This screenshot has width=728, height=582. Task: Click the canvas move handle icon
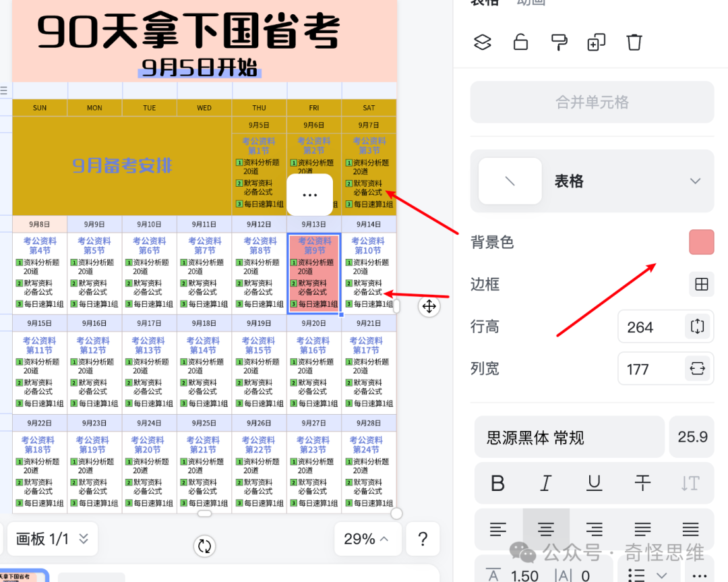pos(429,307)
